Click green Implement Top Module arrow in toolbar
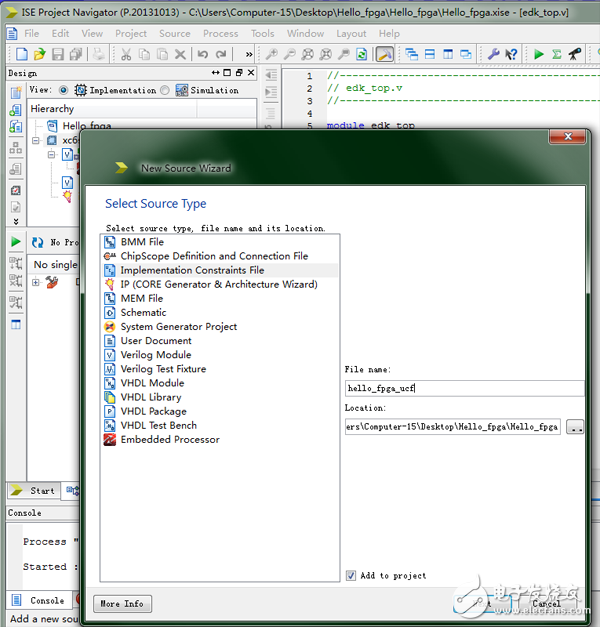 [539, 53]
